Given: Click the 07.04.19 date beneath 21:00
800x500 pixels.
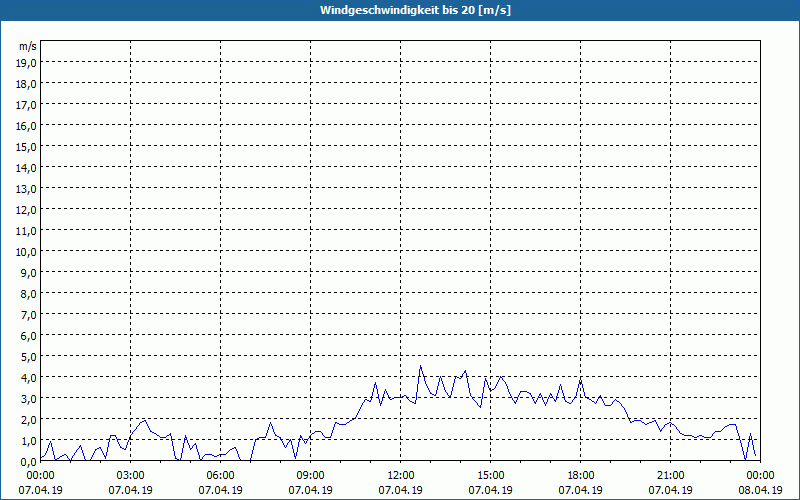Looking at the screenshot, I should (x=670, y=490).
